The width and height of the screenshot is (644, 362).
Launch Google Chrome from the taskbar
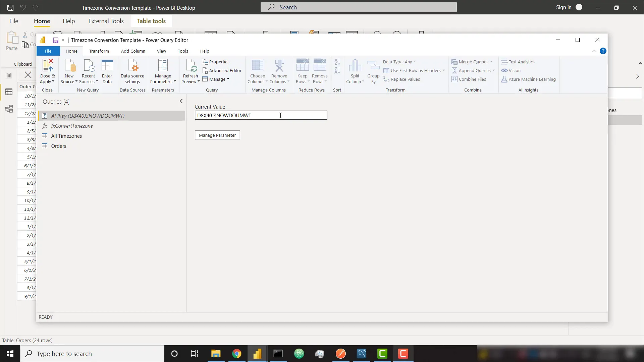[237, 353]
